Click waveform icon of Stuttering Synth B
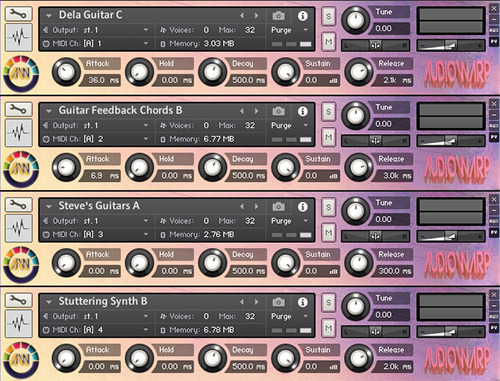The image size is (500, 381). (x=19, y=323)
